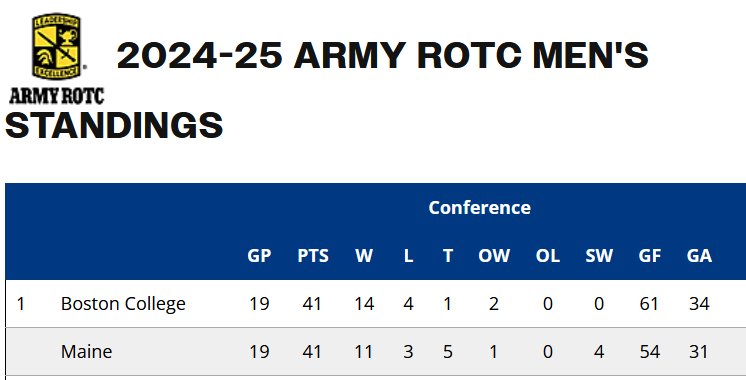Click Boston College's 61 goals-for value
The height and width of the screenshot is (380, 746).
point(649,303)
